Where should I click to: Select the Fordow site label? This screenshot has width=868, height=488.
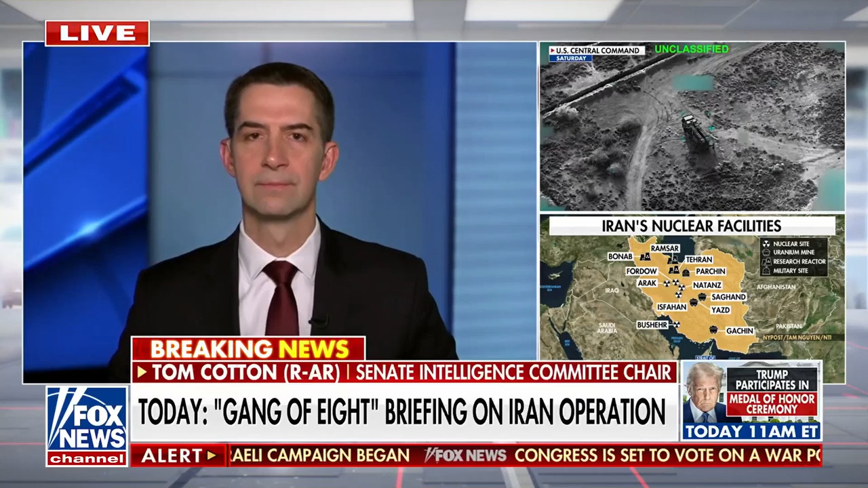pos(641,271)
